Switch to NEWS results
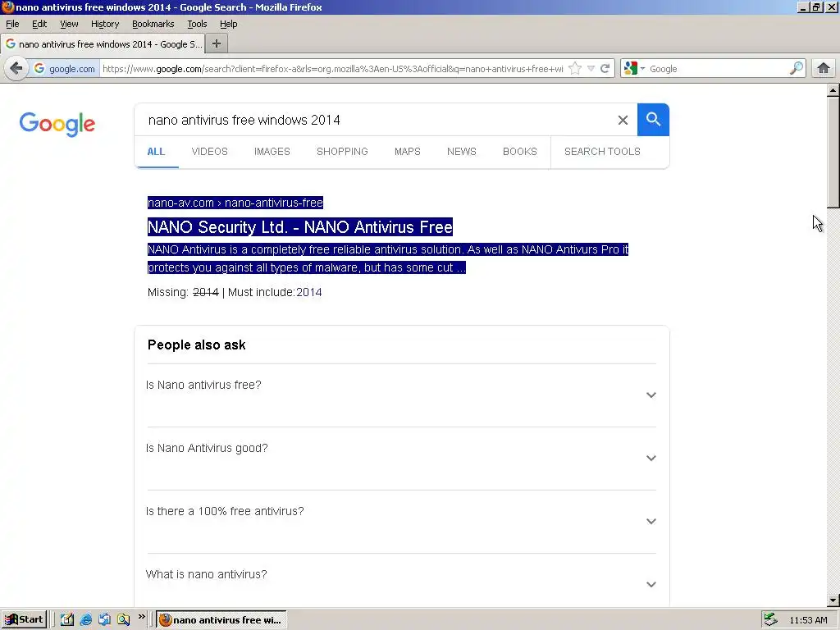 tap(462, 152)
